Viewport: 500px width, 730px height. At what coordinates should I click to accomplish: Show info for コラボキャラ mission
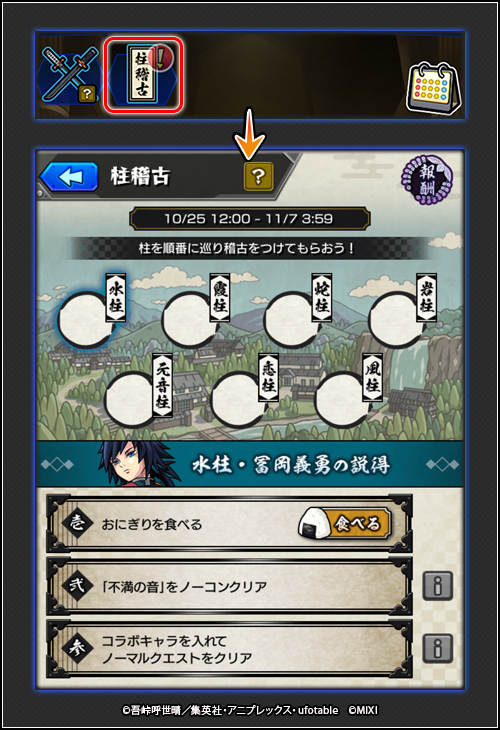pyautogui.click(x=437, y=648)
